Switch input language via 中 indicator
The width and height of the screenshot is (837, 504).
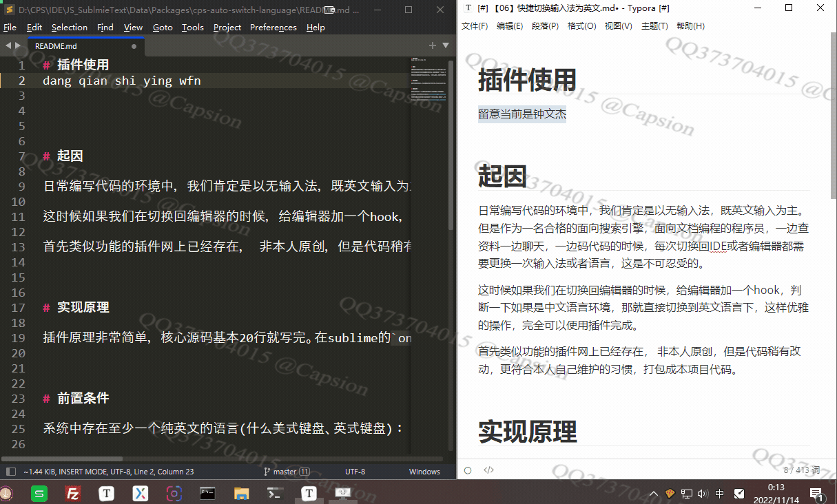(720, 493)
